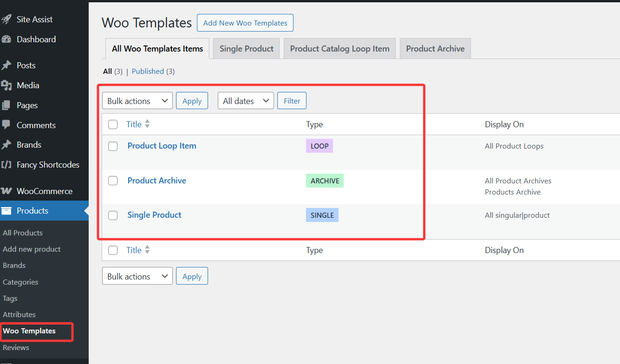Click the Site Assist rocket icon
The height and width of the screenshot is (364, 620).
[x=6, y=19]
